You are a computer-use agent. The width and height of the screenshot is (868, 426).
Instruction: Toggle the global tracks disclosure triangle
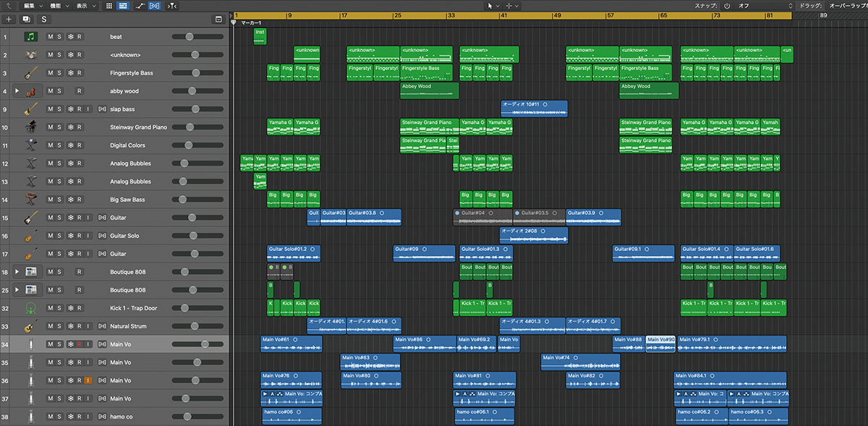click(x=233, y=15)
